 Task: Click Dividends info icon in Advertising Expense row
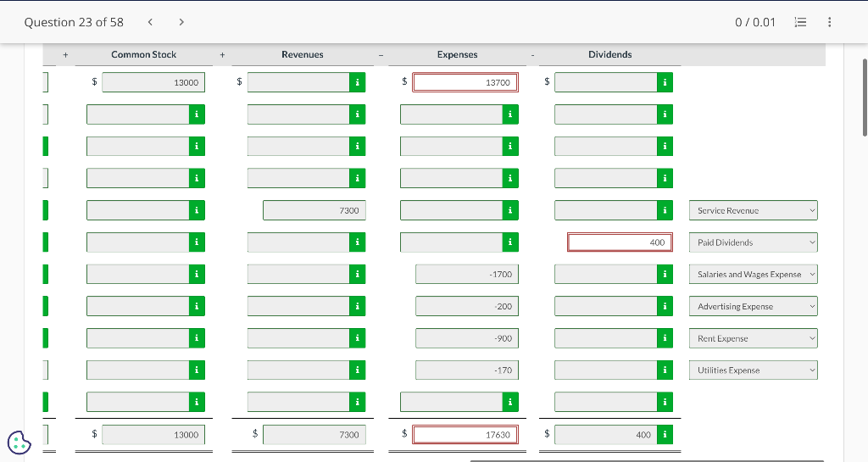[x=665, y=306]
